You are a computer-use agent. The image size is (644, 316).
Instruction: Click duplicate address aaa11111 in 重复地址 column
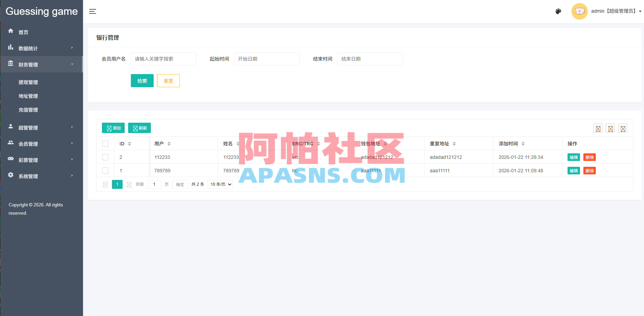coord(440,171)
